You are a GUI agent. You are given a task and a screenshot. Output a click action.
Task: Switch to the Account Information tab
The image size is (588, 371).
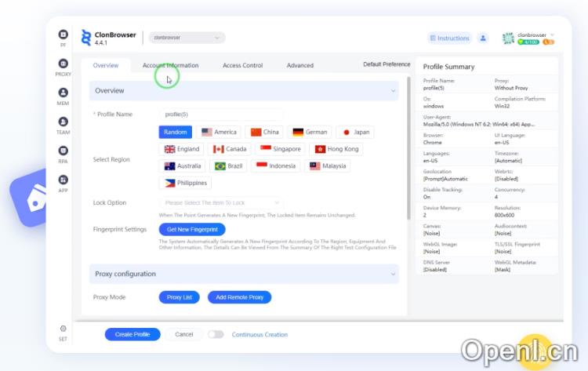tap(171, 65)
